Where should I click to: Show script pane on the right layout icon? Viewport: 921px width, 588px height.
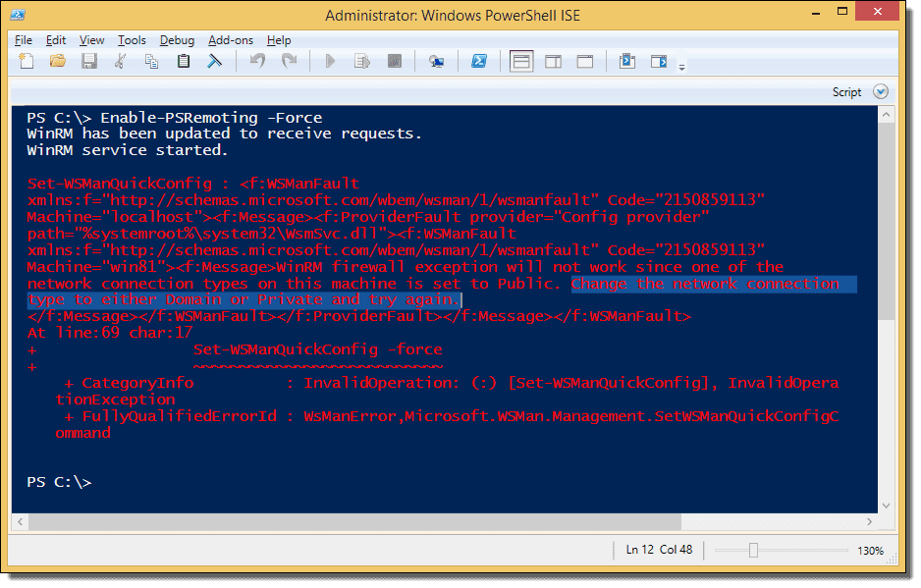tap(554, 61)
